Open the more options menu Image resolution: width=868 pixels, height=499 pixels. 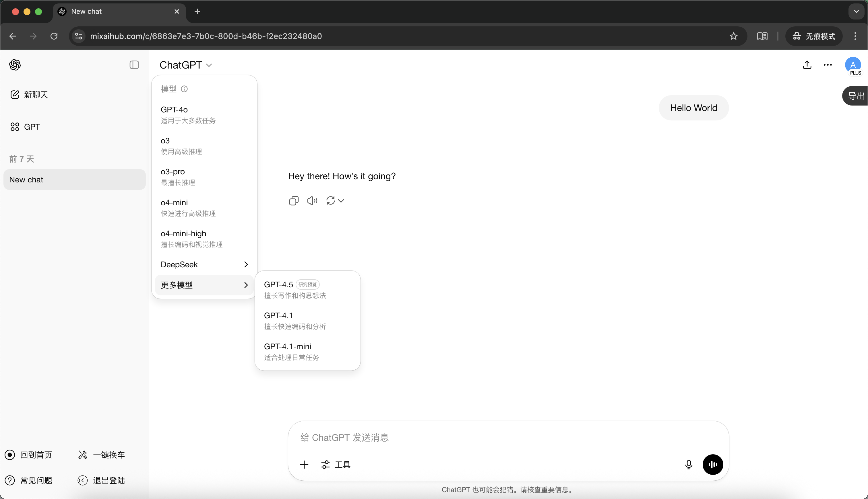point(828,65)
